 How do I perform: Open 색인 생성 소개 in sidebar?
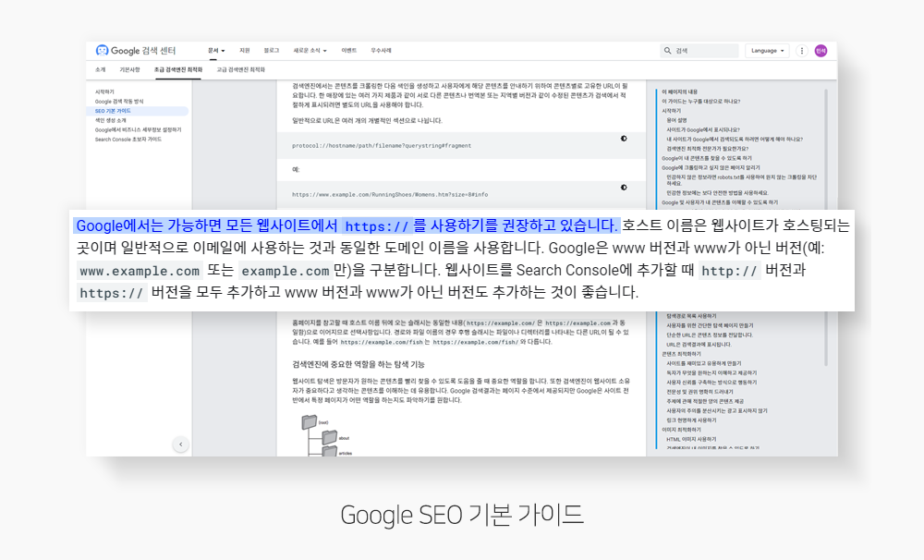[110, 120]
